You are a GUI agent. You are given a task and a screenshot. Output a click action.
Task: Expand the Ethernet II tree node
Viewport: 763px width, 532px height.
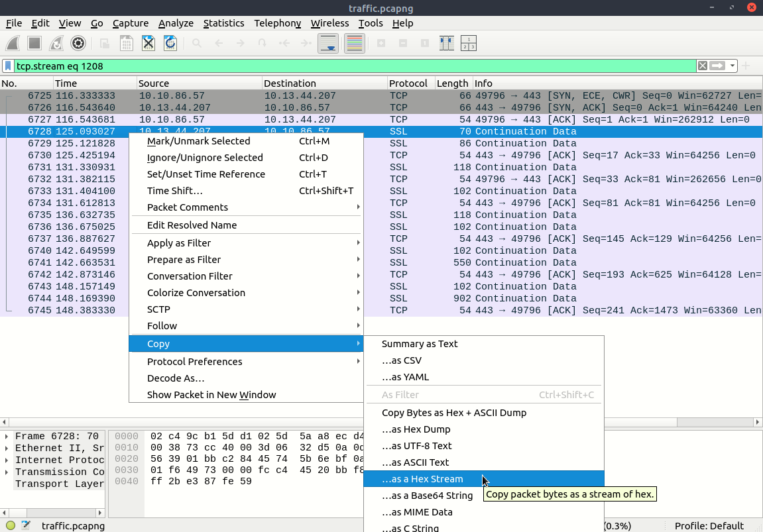tap(7, 449)
